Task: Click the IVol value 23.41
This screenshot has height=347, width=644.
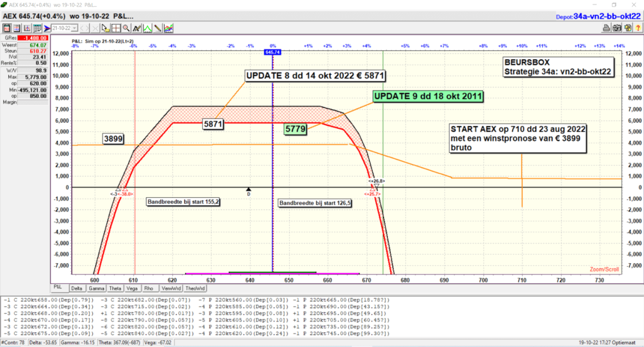Action: click(x=33, y=57)
